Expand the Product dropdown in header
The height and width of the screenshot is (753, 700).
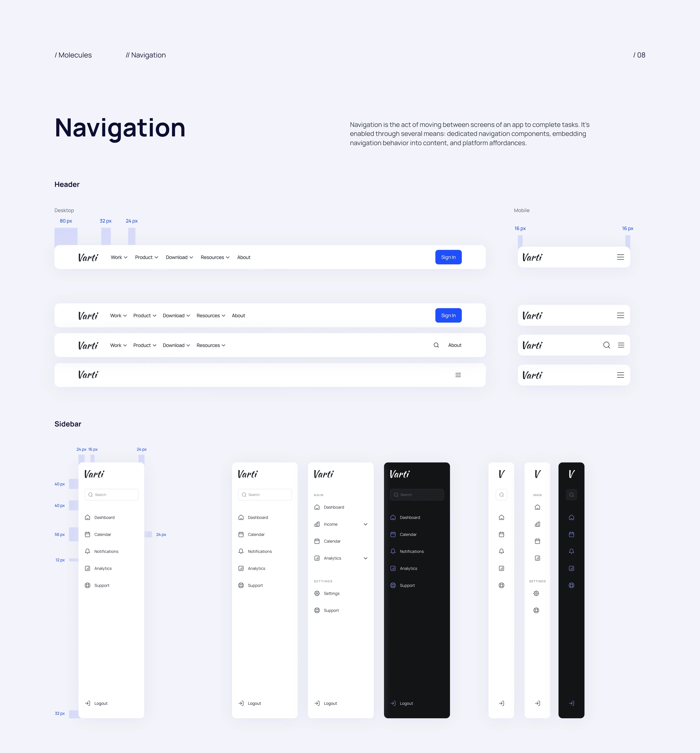tap(145, 257)
